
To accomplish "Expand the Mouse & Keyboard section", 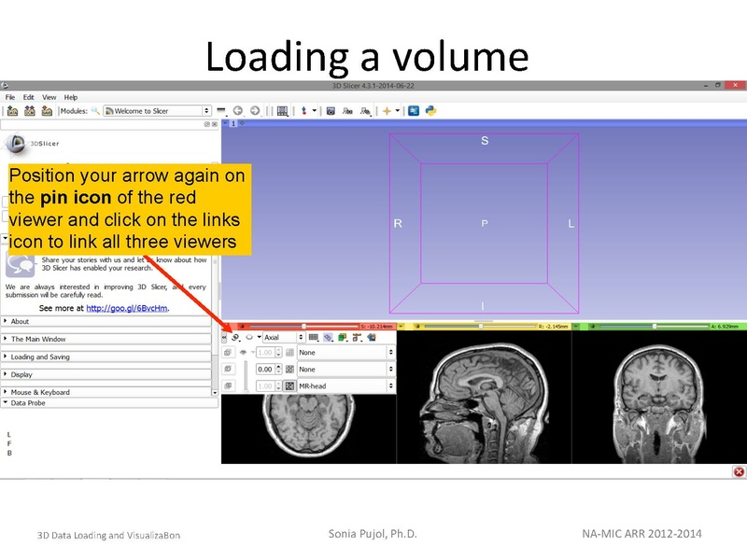I will pos(106,392).
